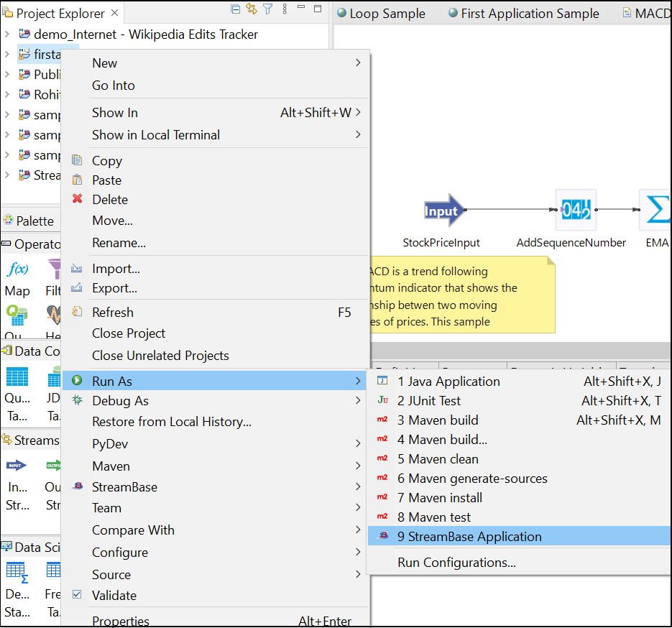Click the Filter operator funnel icon
672x628 pixels.
point(54,269)
